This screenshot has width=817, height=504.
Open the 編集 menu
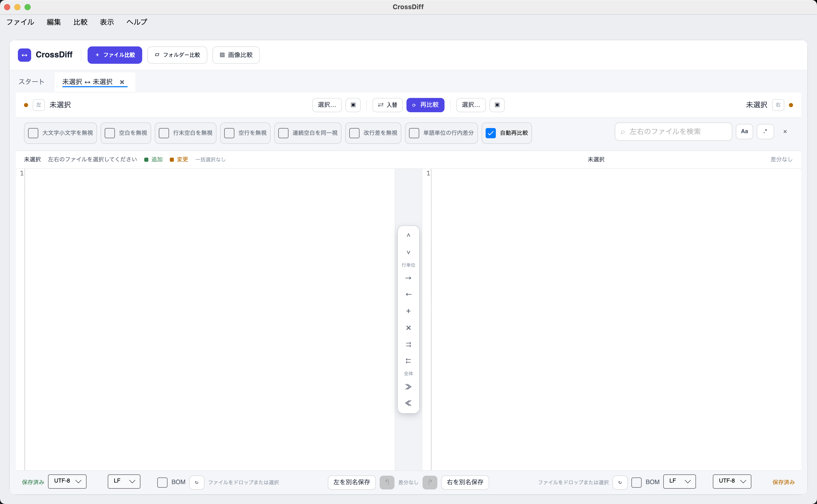pyautogui.click(x=54, y=22)
